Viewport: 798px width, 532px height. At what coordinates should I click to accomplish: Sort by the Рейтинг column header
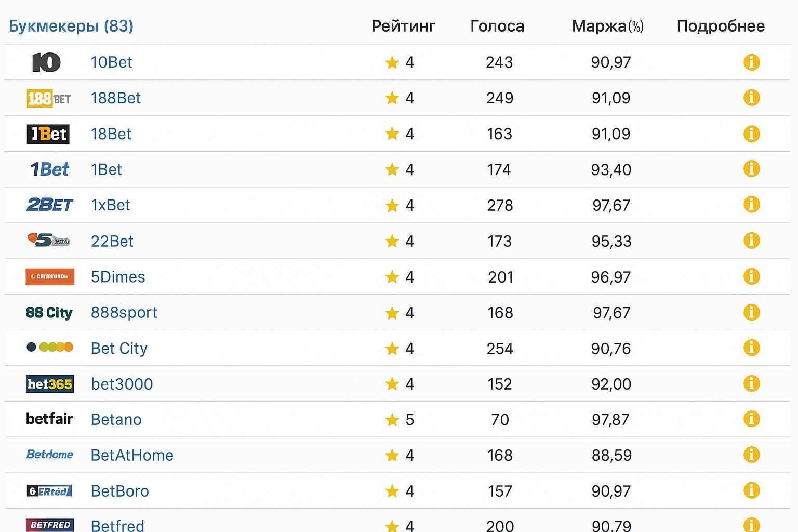click(403, 26)
